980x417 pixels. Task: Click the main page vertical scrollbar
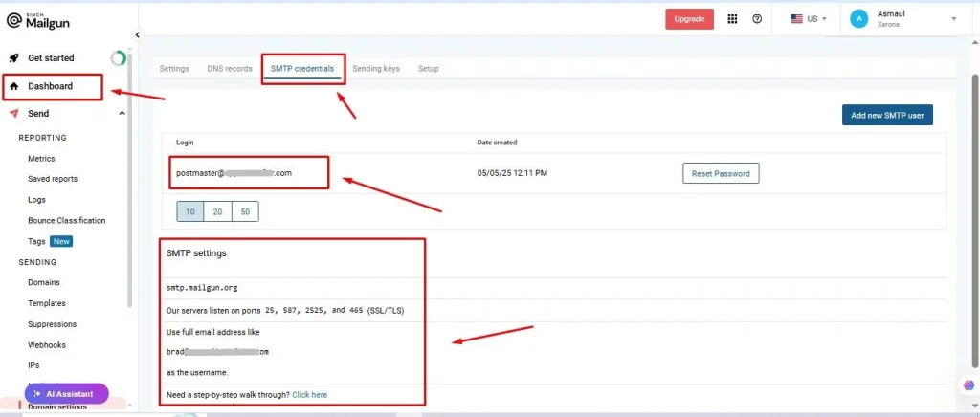(975, 222)
